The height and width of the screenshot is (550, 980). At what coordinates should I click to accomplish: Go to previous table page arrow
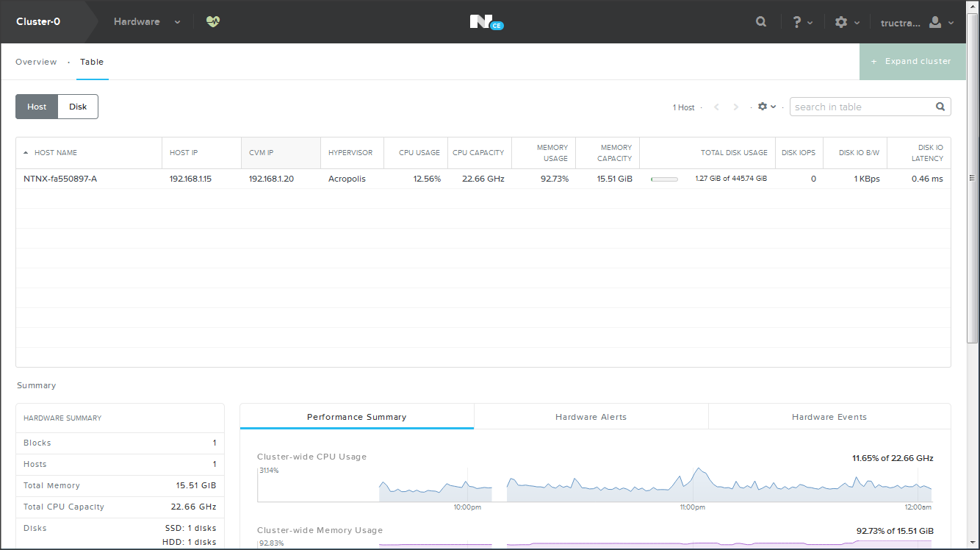click(716, 107)
